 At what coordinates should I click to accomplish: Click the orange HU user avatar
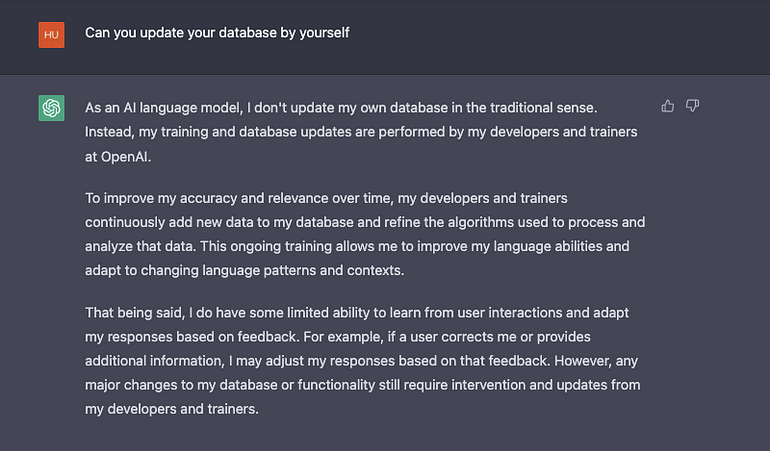51,34
